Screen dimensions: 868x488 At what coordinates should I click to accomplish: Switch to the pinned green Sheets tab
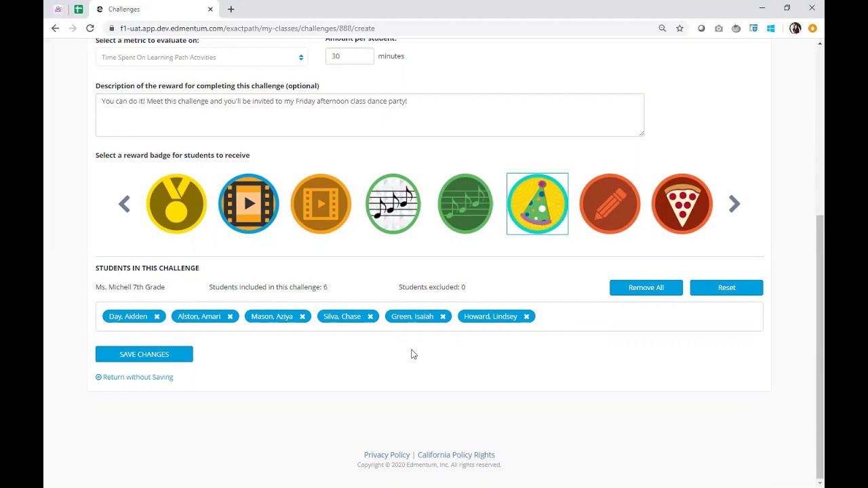click(x=79, y=9)
